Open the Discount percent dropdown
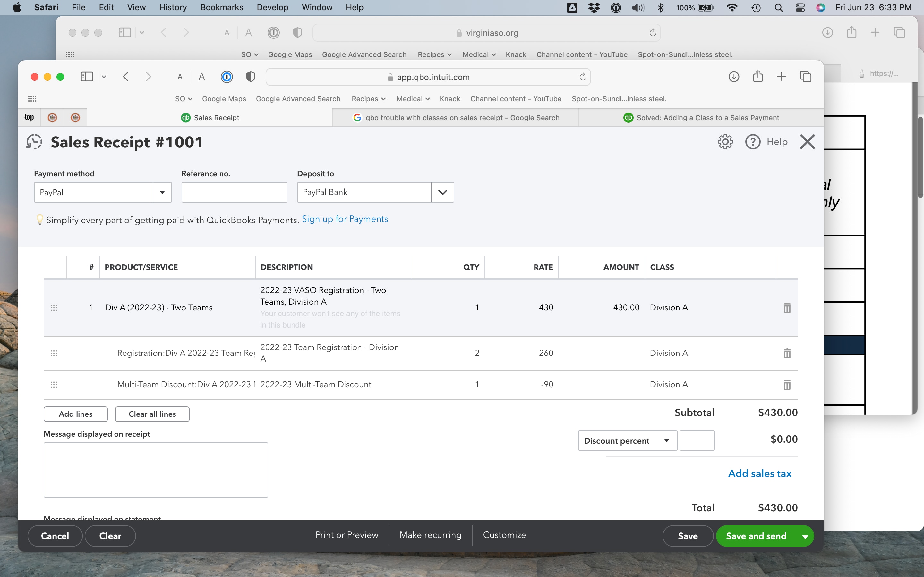The width and height of the screenshot is (924, 577). click(x=666, y=440)
